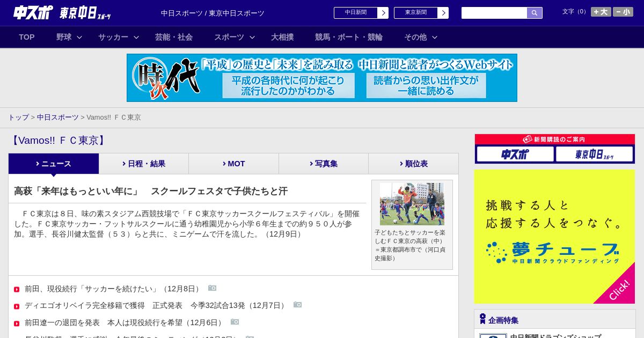Click red bullet before 前田遼一の退団 headline

(x=17, y=324)
